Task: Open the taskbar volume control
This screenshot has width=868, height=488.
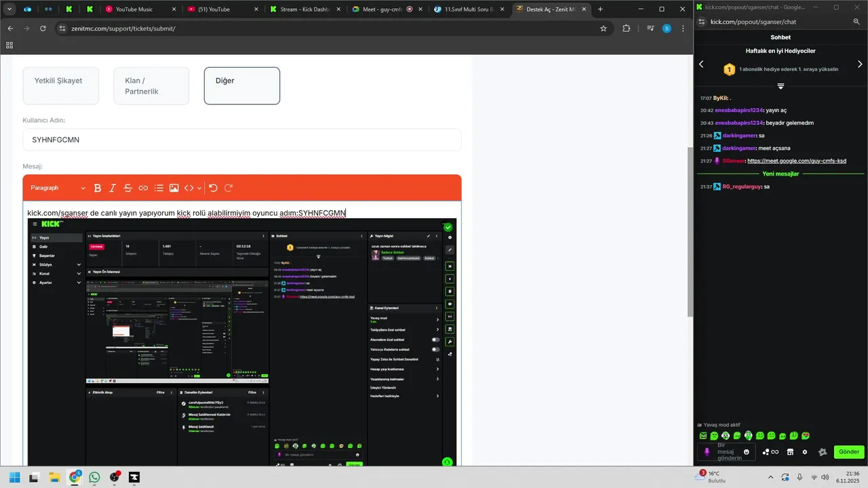Action: 825,477
